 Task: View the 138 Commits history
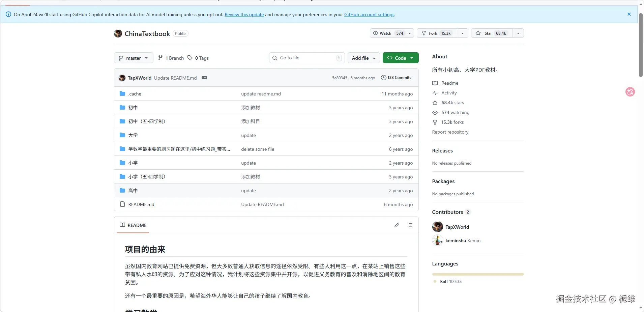tap(396, 78)
